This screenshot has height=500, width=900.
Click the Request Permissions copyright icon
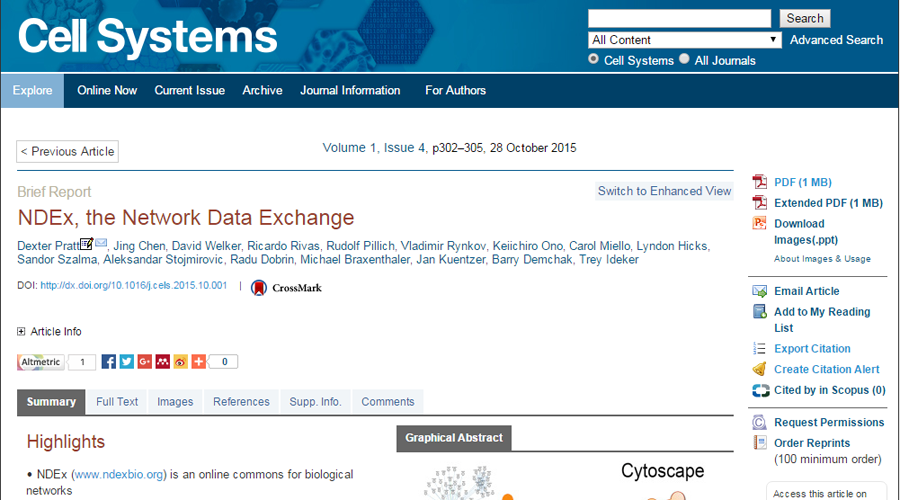tap(759, 423)
